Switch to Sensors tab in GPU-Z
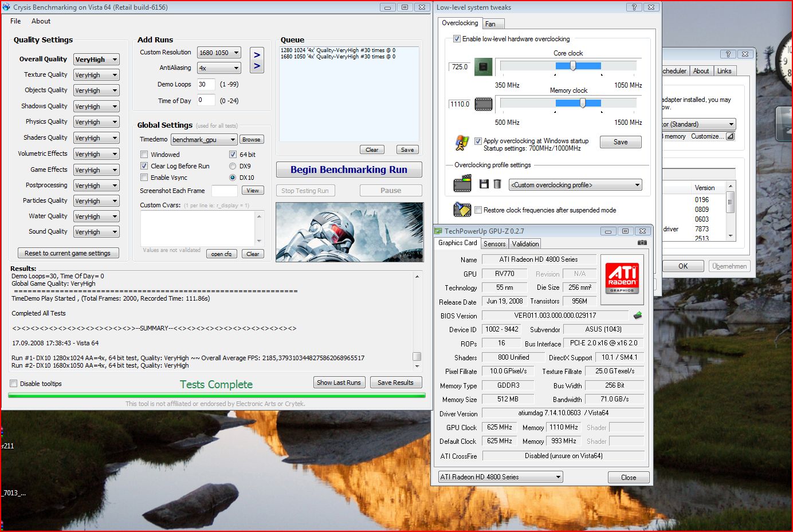The height and width of the screenshot is (532, 793). pos(494,244)
